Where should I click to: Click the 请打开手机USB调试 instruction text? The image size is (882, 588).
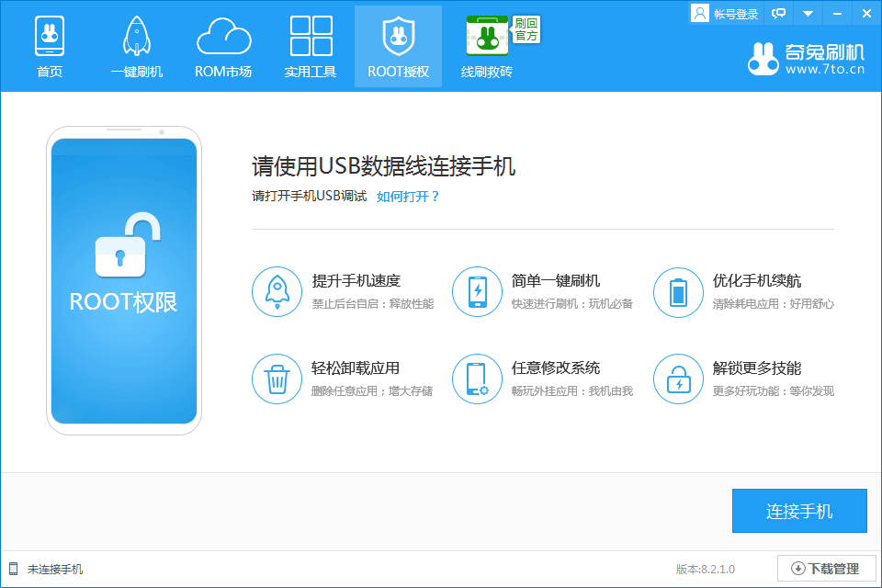click(309, 196)
